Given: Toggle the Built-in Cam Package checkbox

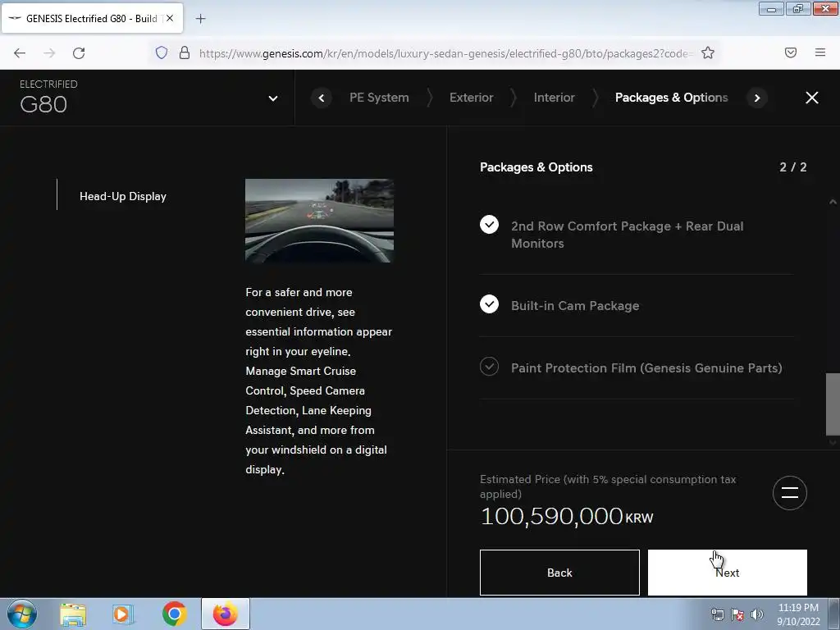Looking at the screenshot, I should (x=489, y=304).
